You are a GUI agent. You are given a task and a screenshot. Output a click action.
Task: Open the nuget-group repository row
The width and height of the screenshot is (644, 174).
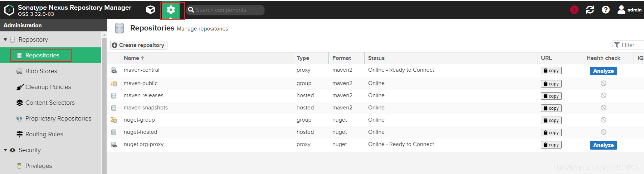pyautogui.click(x=376, y=120)
